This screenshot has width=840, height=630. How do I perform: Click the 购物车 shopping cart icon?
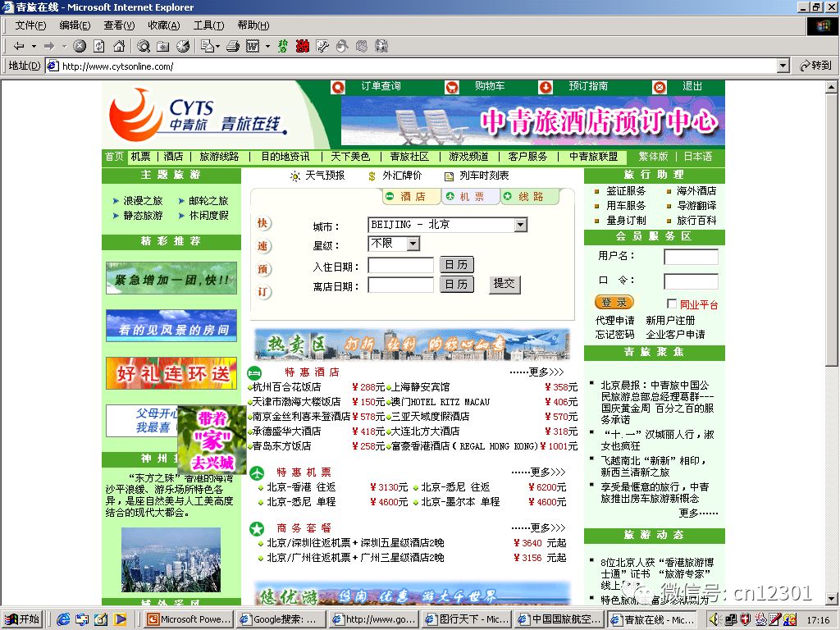452,87
